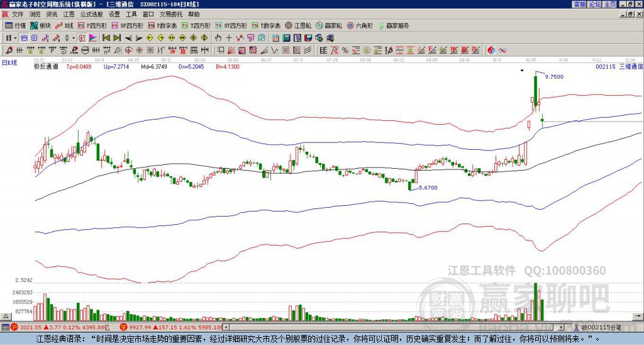Expand the candlestick style dropdown arrow

point(74,38)
